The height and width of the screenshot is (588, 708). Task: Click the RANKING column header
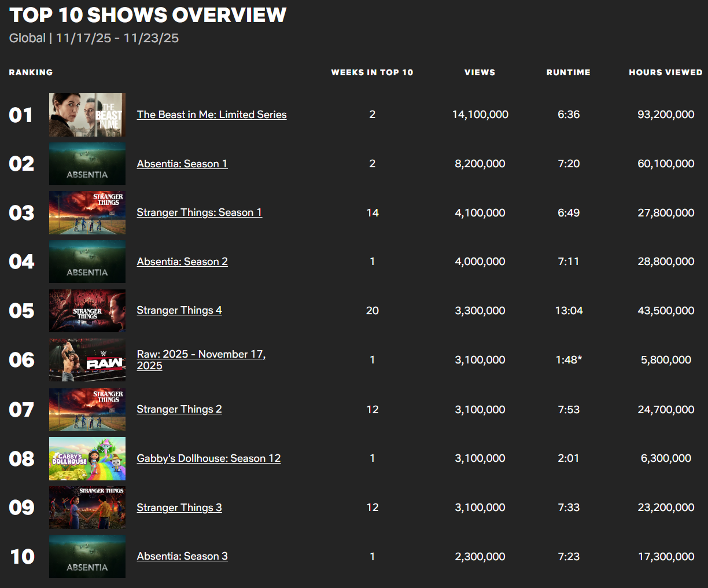click(x=31, y=72)
